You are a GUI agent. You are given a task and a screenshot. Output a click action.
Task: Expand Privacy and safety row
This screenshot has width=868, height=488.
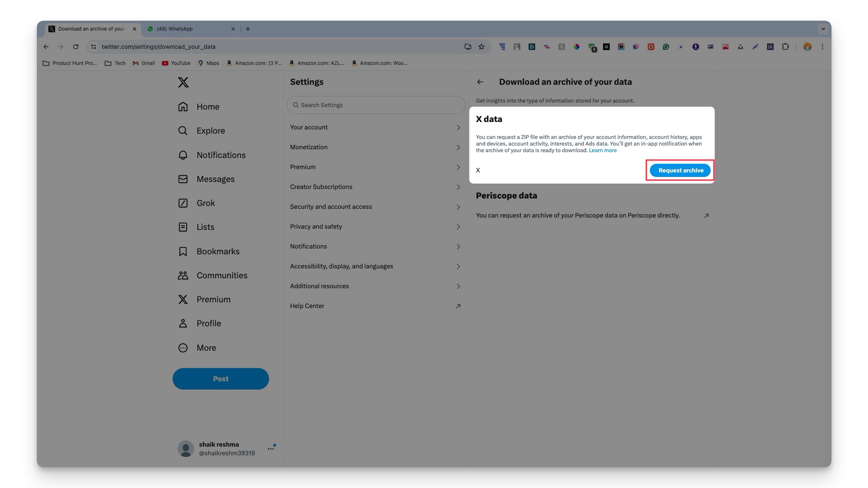point(376,227)
